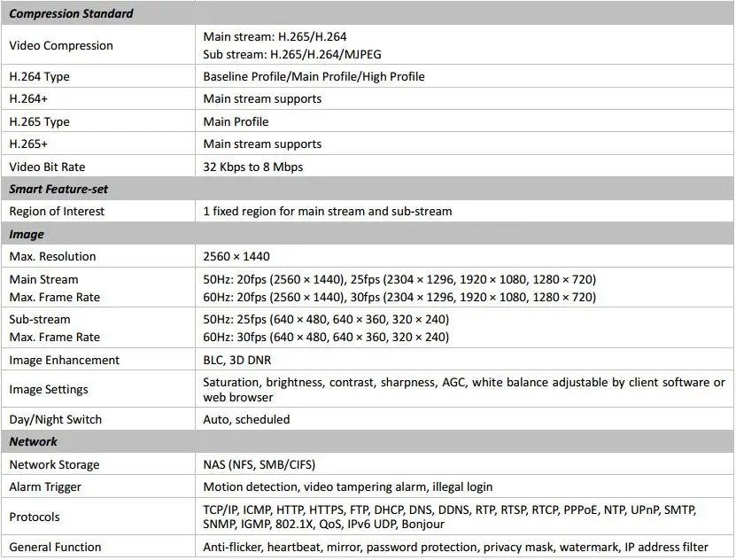Select the Region of Interest label
736x560 pixels.
(57, 211)
